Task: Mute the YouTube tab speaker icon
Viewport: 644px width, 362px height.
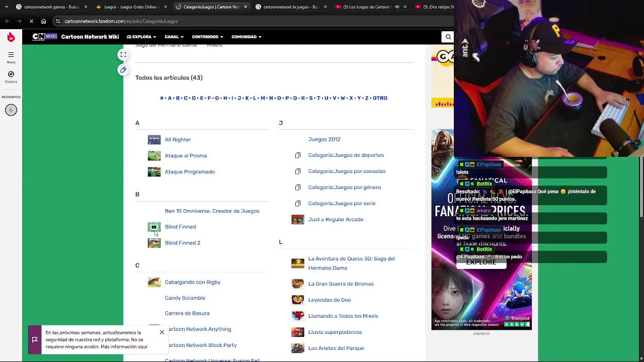Action: (397, 7)
